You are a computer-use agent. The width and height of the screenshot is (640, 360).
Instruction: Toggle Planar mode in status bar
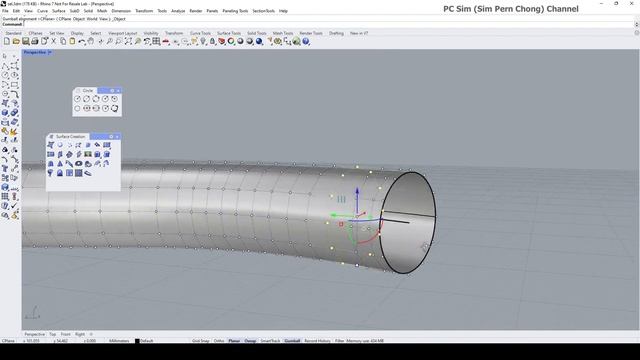pos(234,341)
